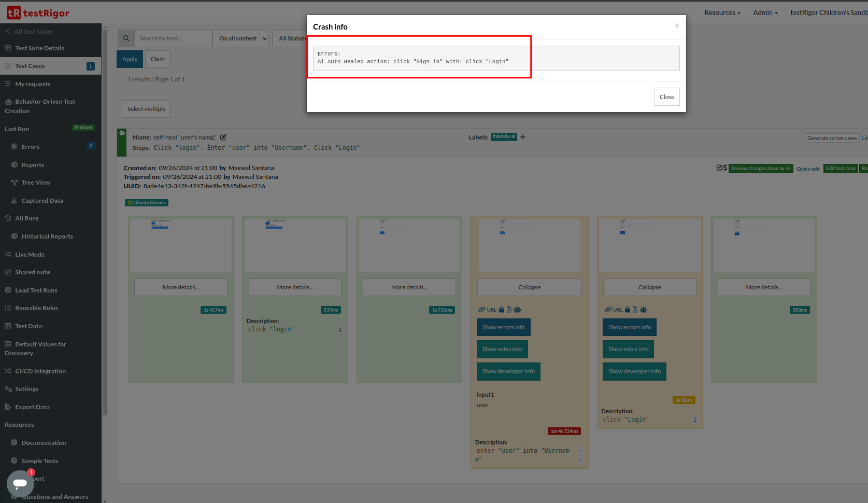The height and width of the screenshot is (503, 868).
Task: Add a label with the plus icon
Action: pyautogui.click(x=523, y=137)
